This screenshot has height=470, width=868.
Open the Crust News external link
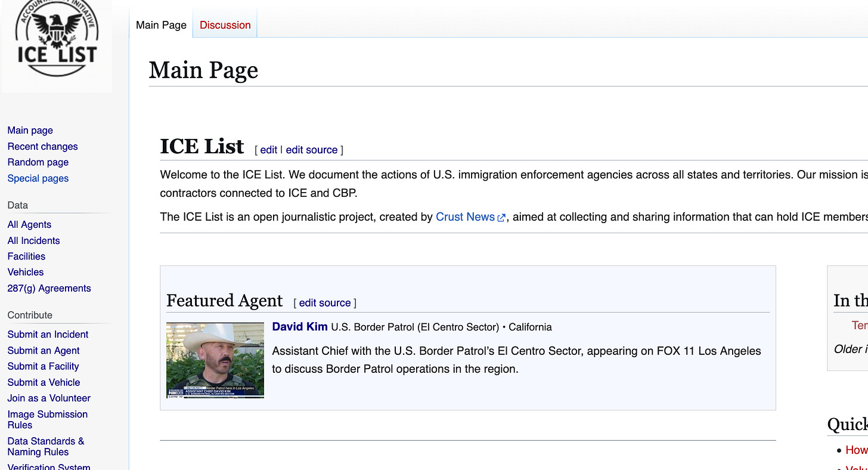(x=466, y=217)
